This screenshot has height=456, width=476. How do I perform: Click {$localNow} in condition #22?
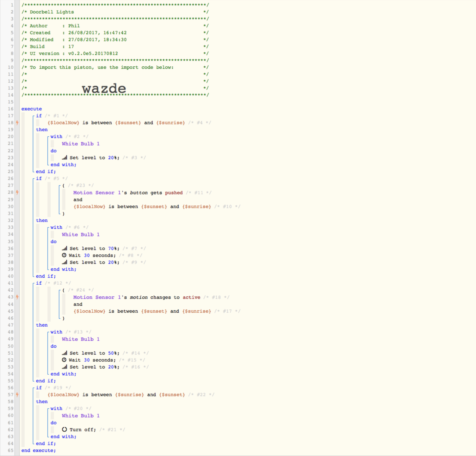point(63,395)
